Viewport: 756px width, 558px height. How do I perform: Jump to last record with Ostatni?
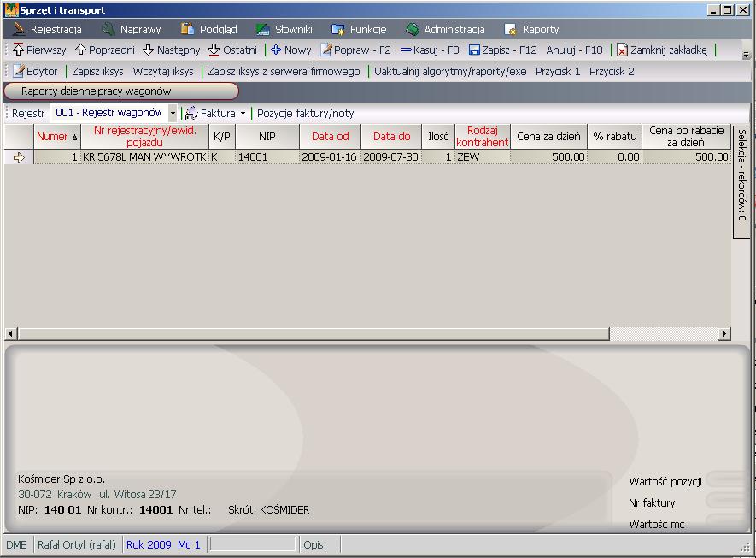(233, 50)
